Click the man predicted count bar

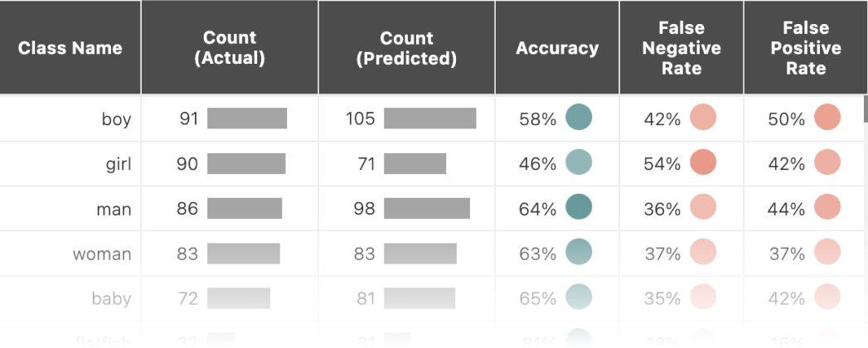[427, 208]
